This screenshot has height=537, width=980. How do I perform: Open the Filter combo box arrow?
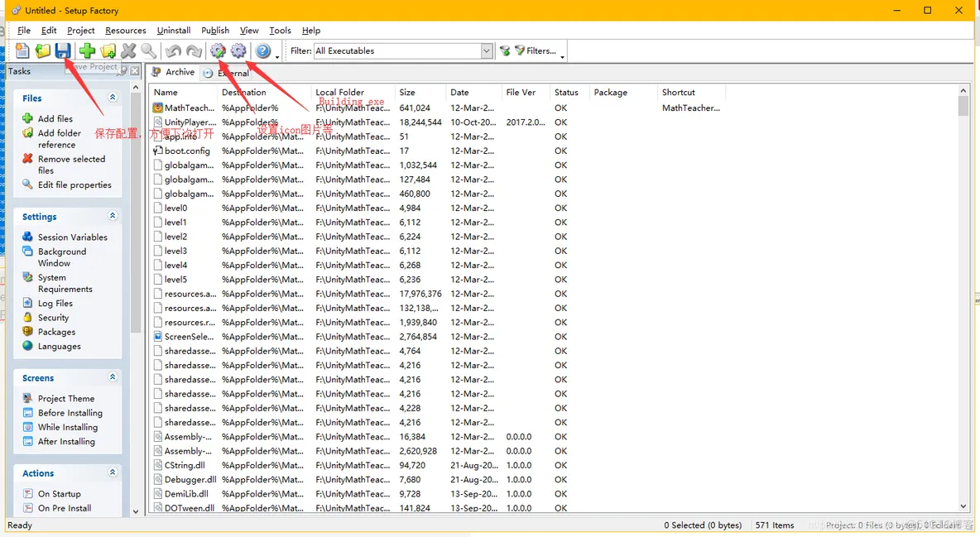click(487, 50)
